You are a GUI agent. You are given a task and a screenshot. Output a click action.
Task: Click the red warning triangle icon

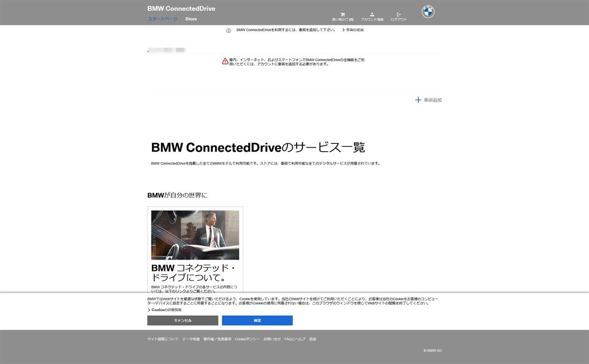pyautogui.click(x=225, y=61)
